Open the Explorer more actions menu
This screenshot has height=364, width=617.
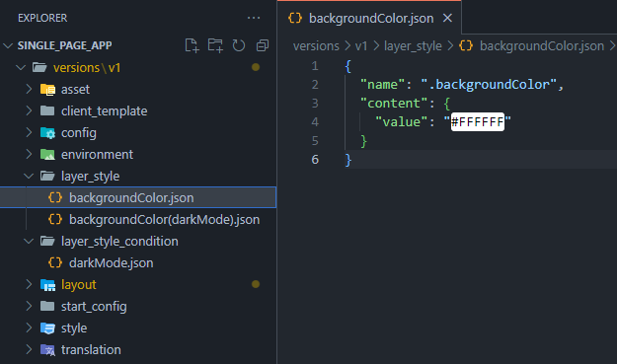pos(254,18)
